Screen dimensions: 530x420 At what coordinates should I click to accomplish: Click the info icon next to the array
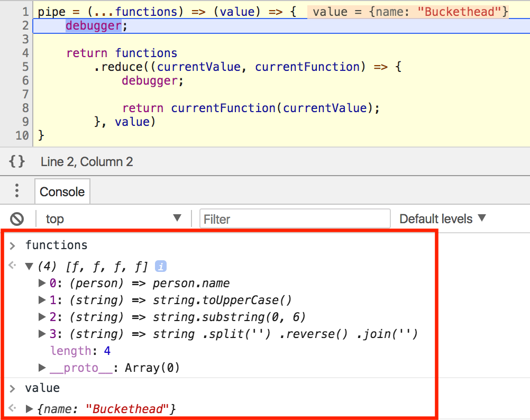click(160, 266)
